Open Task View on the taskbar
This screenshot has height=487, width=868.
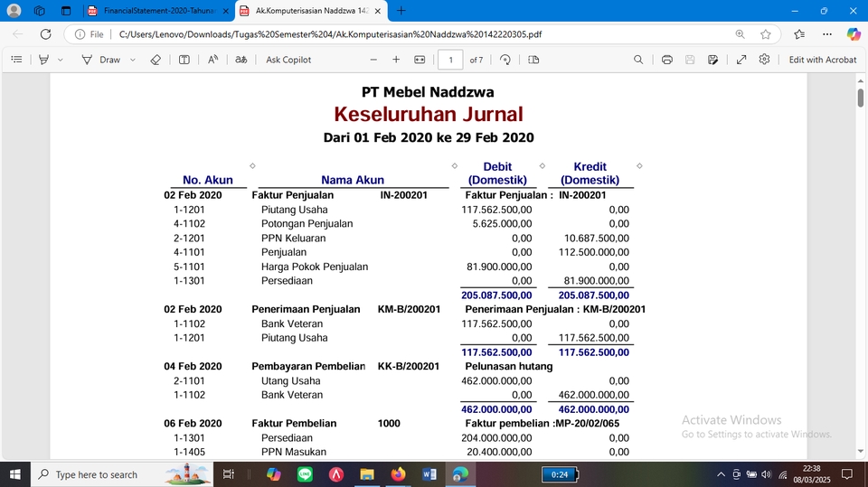(228, 474)
